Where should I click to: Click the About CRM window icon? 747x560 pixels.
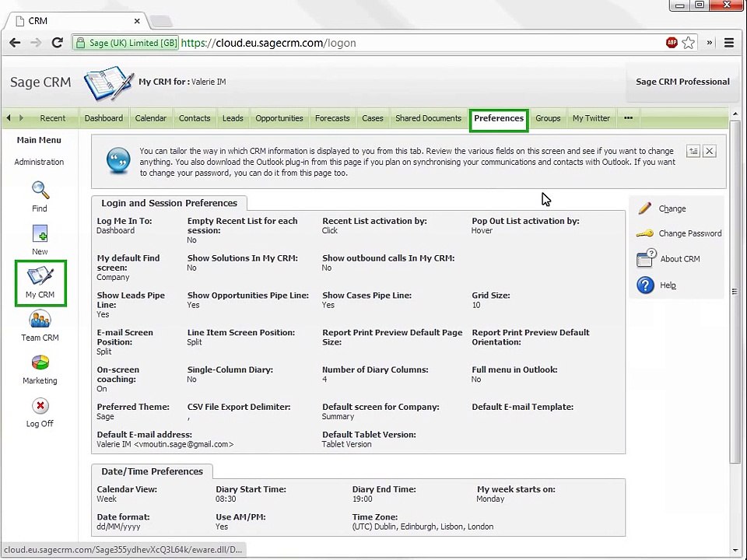click(647, 258)
